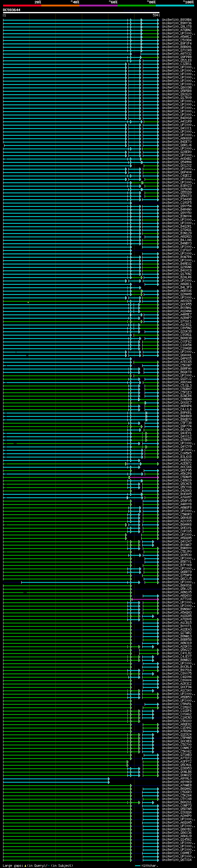
Task: Select row label UniRef100_Q5R5R8
Action: pyautogui.click(x=177, y=91)
